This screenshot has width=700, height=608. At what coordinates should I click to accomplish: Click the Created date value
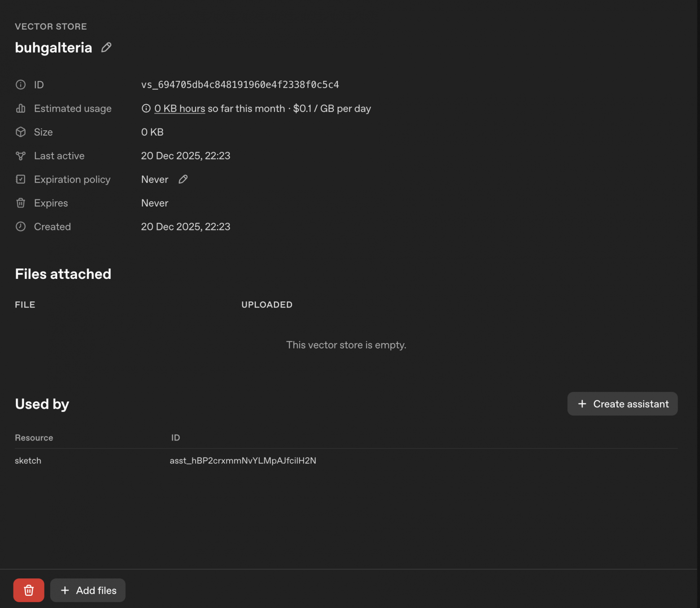186,227
